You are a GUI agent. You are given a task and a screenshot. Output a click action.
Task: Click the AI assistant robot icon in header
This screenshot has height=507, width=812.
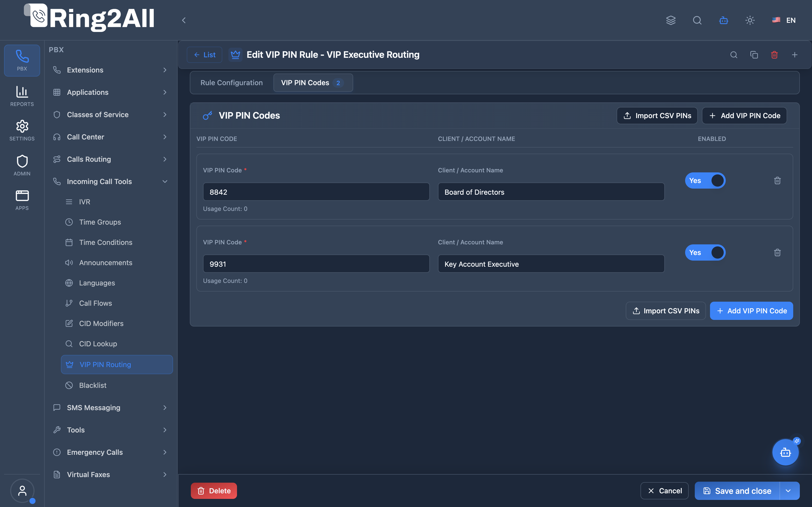point(723,21)
